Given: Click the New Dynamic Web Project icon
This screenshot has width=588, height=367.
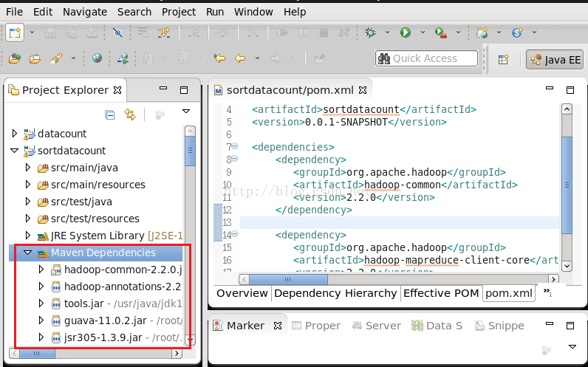Looking at the screenshot, I should 482,32.
